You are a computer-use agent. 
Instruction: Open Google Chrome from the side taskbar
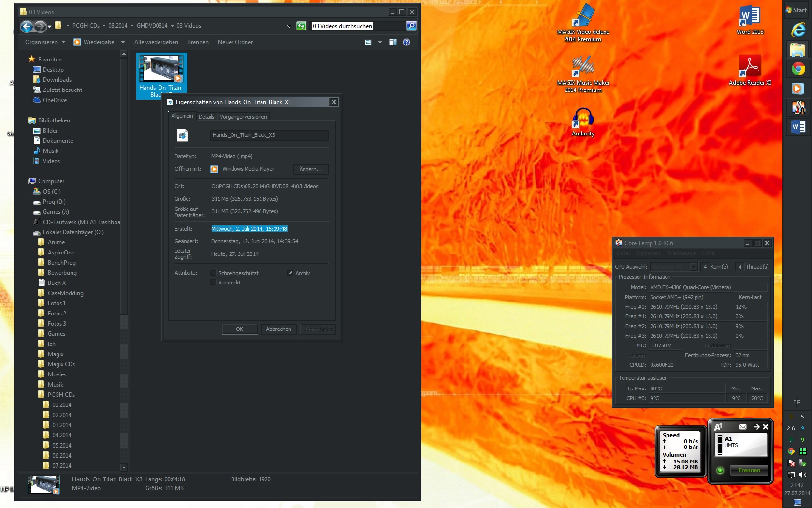point(798,69)
